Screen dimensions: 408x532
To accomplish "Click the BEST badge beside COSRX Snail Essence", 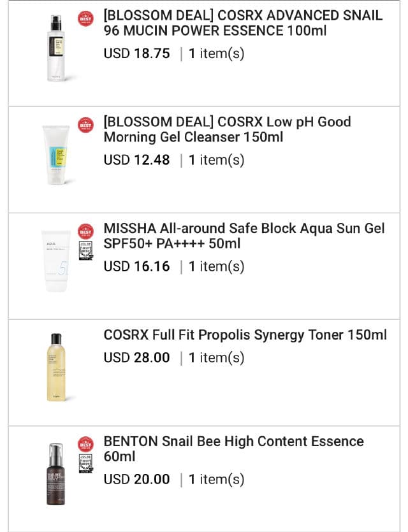I will coord(85,18).
